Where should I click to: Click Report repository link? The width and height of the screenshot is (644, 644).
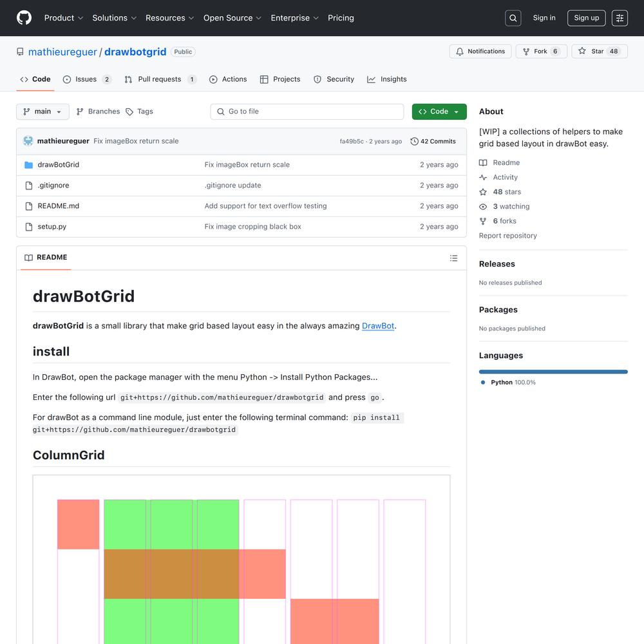507,236
